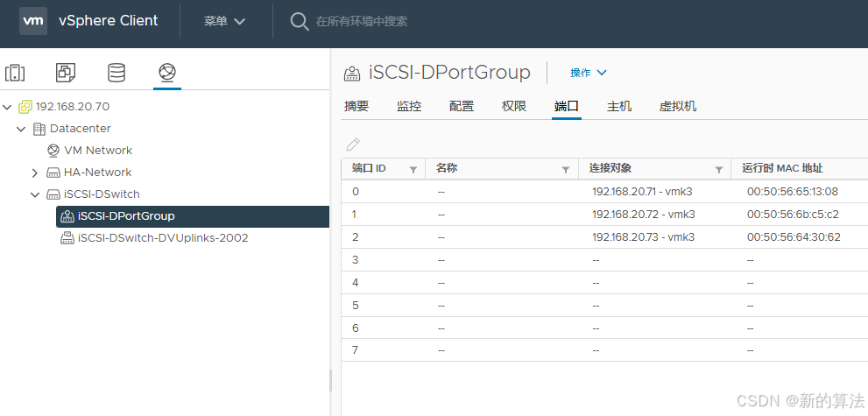Screen dimensions: 868x416
Task: Switch to the 配置 tab
Action: pos(462,106)
